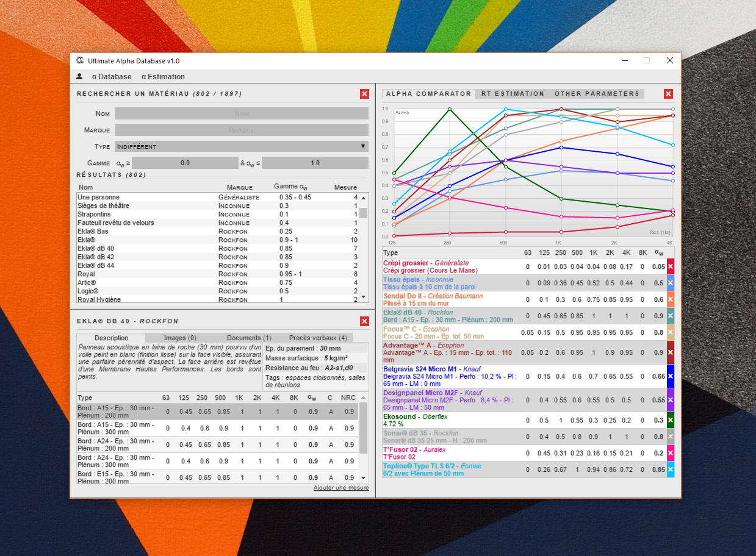The height and width of the screenshot is (556, 756).
Task: Select Bord A24 Plénum 200 mm measurement
Action: [218, 444]
